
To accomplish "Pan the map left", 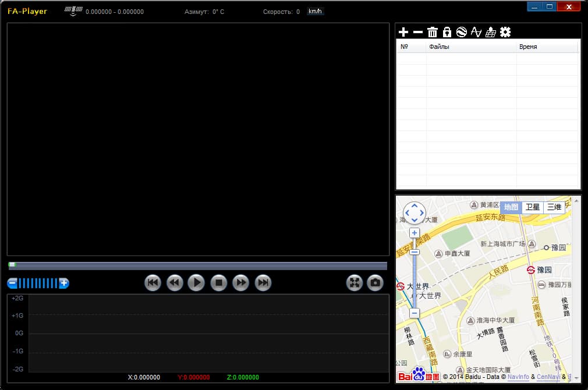I will click(408, 213).
